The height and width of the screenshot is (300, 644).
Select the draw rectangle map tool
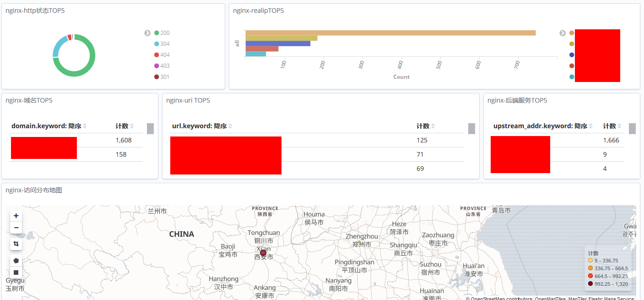16,273
